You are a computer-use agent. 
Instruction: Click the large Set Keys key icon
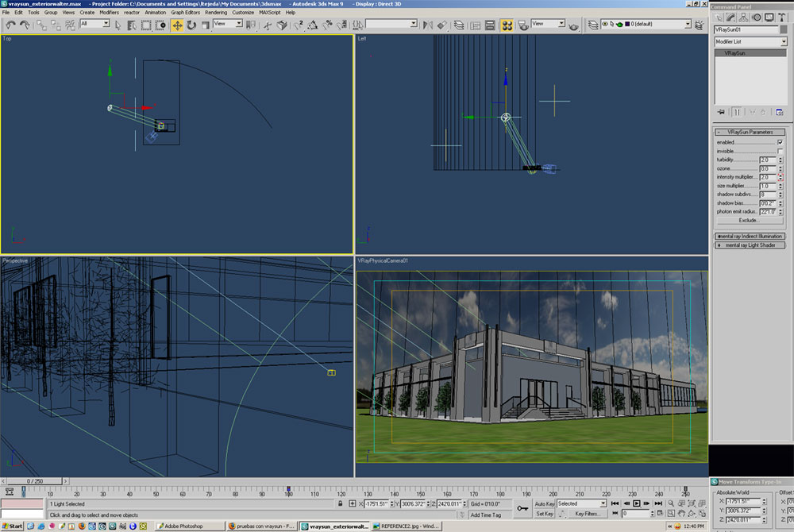coord(522,508)
